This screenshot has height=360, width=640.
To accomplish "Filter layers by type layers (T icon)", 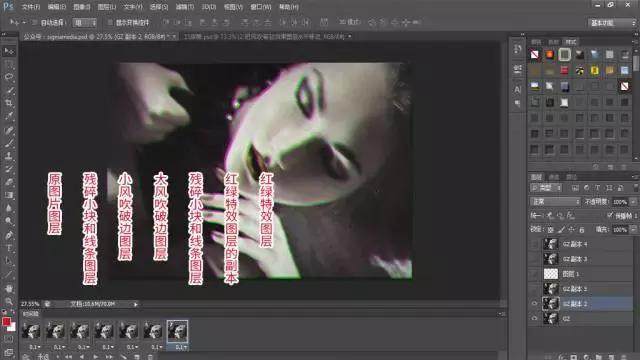I will 598,188.
